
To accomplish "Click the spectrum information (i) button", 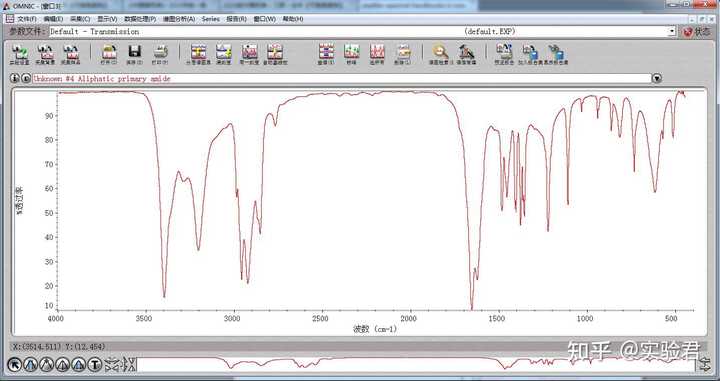I will tap(15, 78).
